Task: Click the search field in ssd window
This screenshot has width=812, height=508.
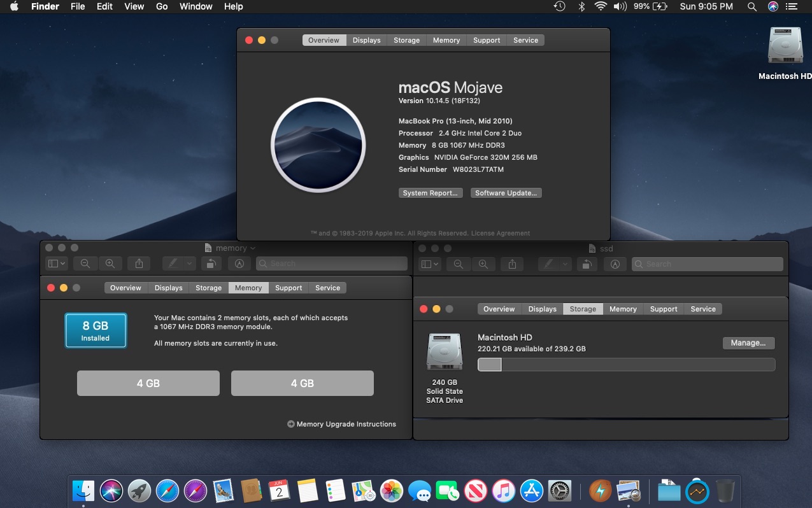Action: tap(707, 264)
